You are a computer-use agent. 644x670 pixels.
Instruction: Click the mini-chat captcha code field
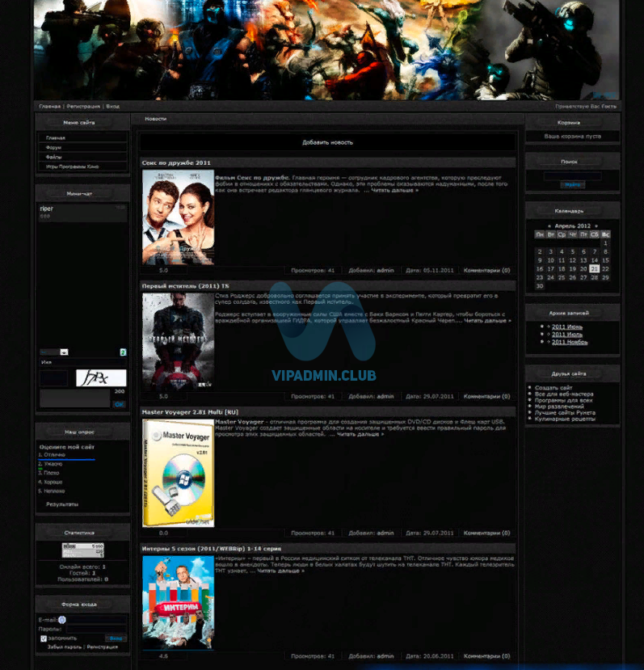(x=54, y=378)
